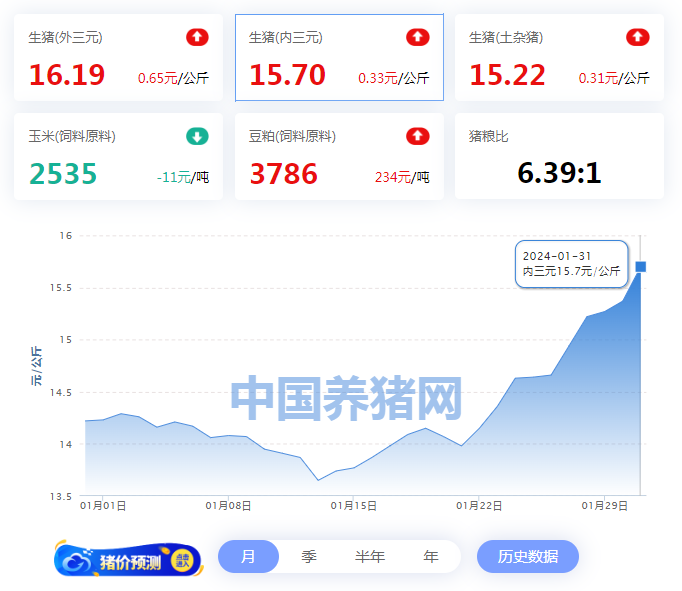Select the 月 time range tab
This screenshot has width=682, height=591.
248,557
